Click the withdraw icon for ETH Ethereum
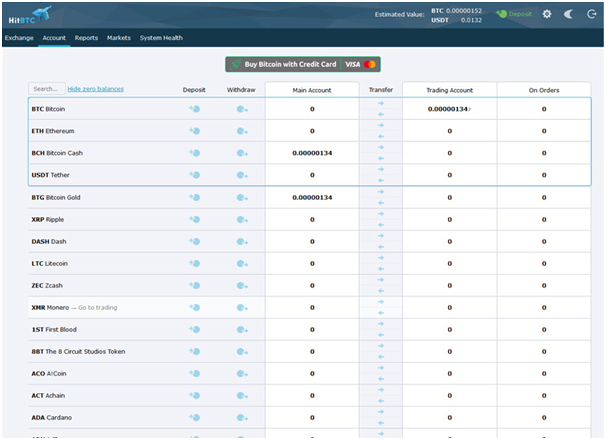Screen dimensions: 606x440 coord(242,131)
